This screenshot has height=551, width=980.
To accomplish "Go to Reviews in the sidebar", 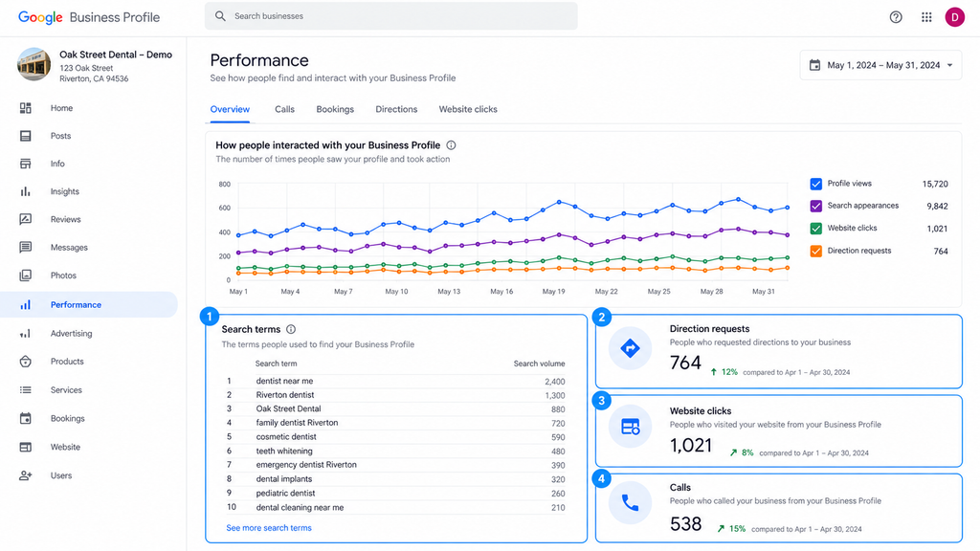I will tap(66, 219).
